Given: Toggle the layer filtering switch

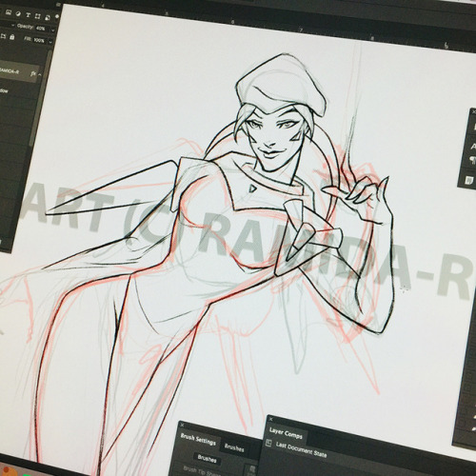Looking at the screenshot, I should [57, 16].
